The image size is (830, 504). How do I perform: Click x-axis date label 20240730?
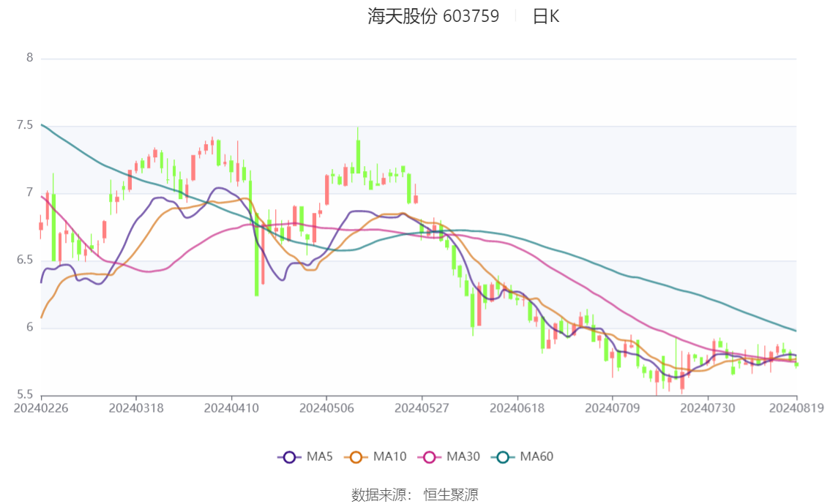(708, 408)
